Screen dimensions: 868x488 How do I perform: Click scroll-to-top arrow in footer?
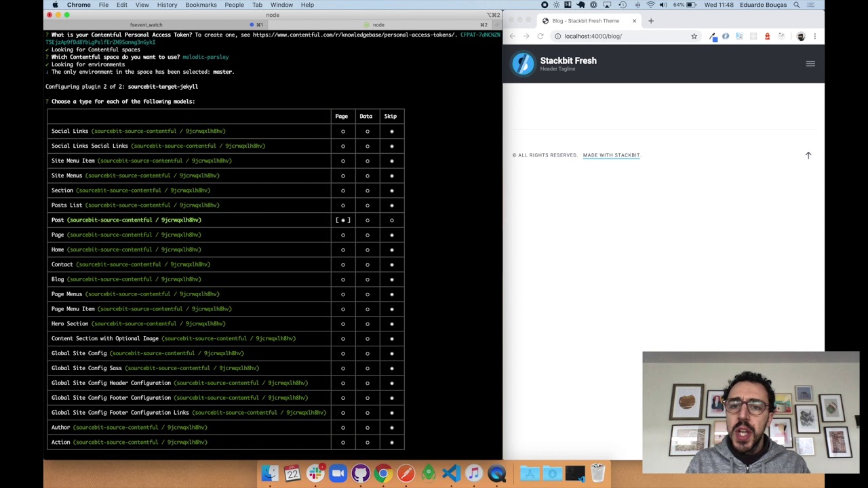[808, 155]
